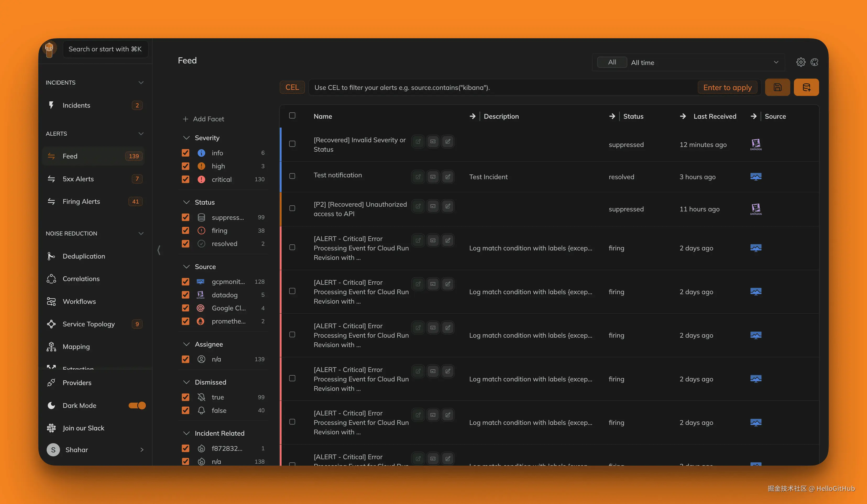Click the settings gear icon in Feed header
Viewport: 867px width, 504px height.
(800, 62)
